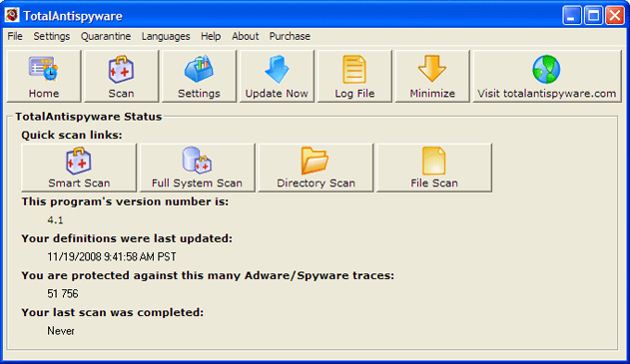Open the Help menu
This screenshot has height=364, width=630.
[x=211, y=36]
